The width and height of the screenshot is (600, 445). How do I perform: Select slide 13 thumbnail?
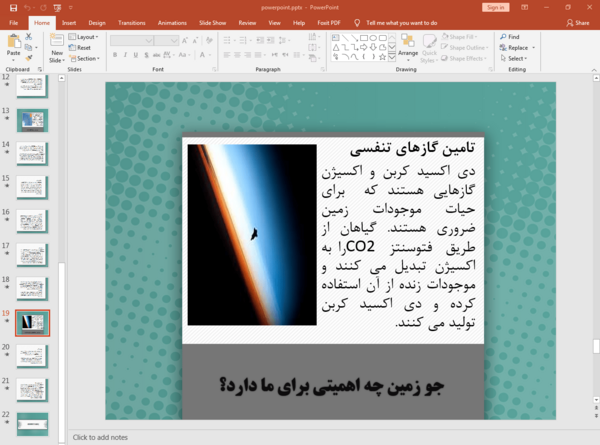coord(33,121)
